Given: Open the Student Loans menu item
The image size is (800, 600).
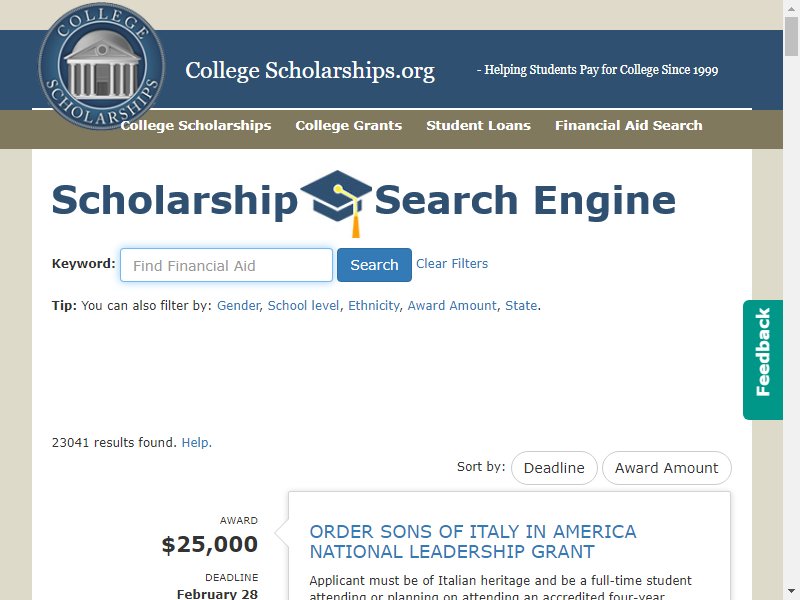Looking at the screenshot, I should click(479, 126).
